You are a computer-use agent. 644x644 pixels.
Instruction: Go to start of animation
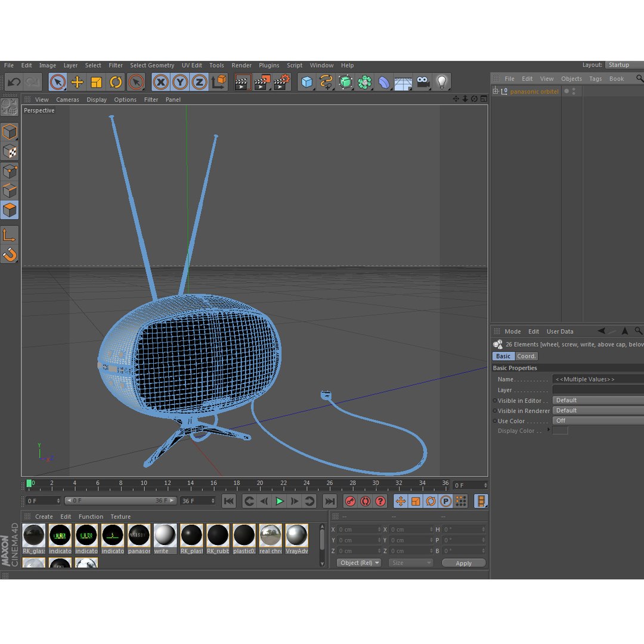tap(229, 501)
